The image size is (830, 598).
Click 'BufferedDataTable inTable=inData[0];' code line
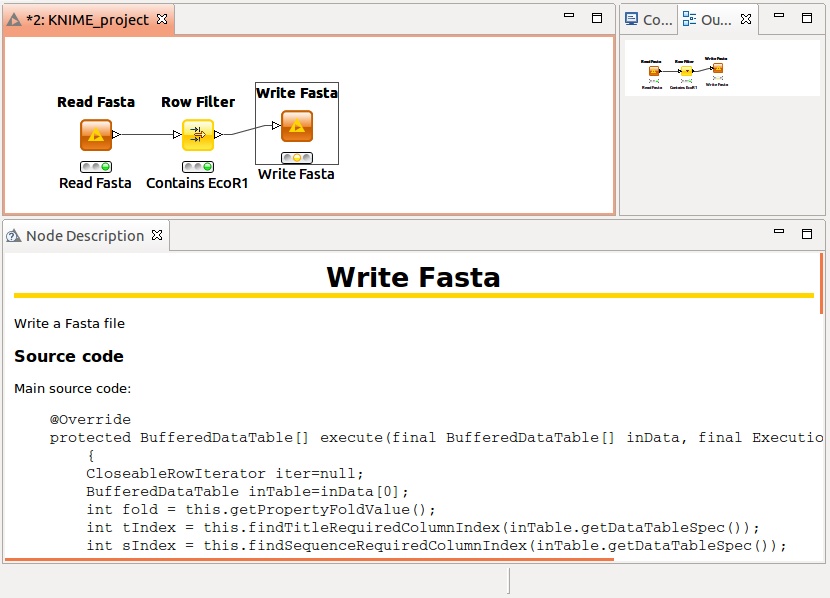coord(248,492)
